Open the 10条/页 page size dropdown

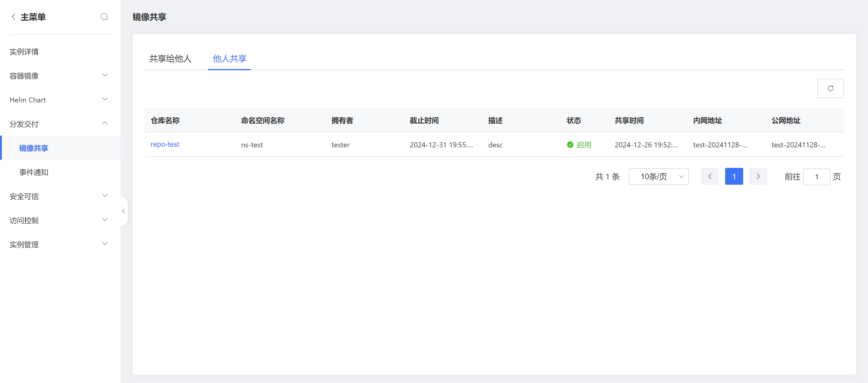pos(659,177)
